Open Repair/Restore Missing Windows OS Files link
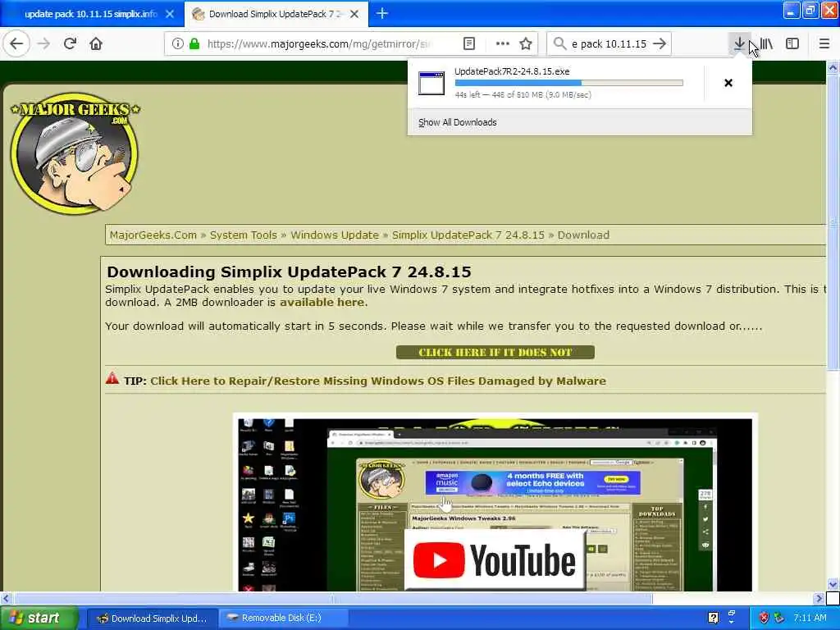 pyautogui.click(x=377, y=381)
